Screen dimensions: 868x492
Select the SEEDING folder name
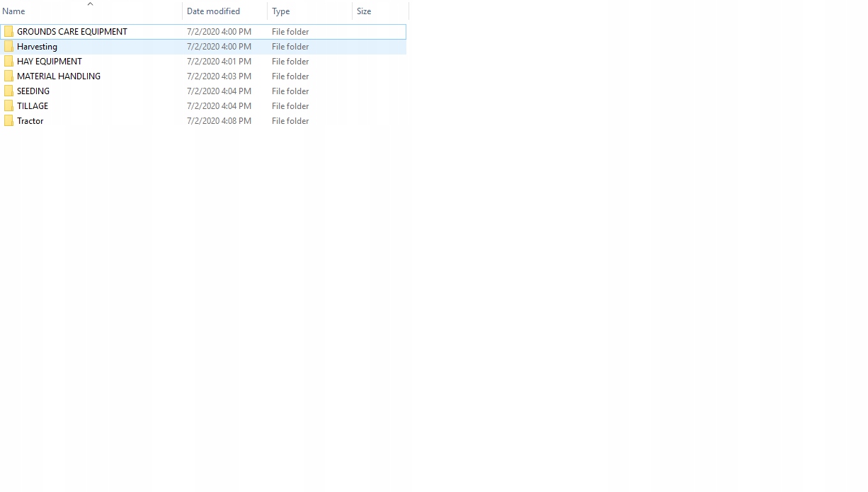(33, 91)
